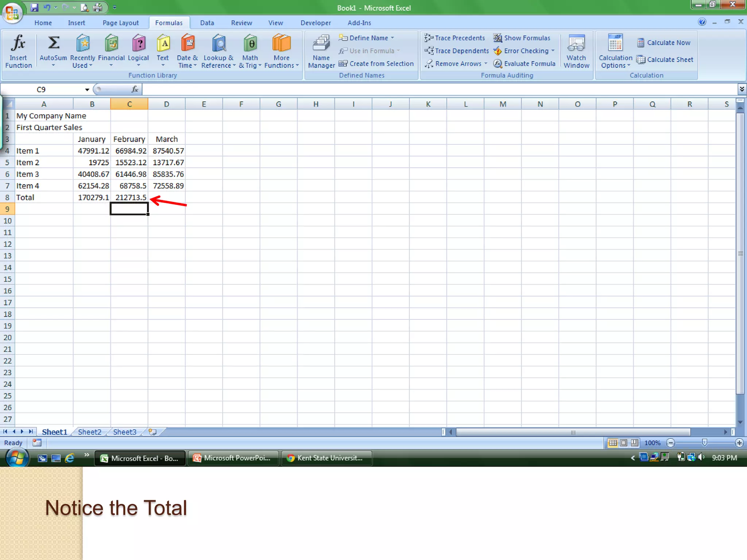Click the Name Box field
The width and height of the screenshot is (747, 560).
pos(41,90)
